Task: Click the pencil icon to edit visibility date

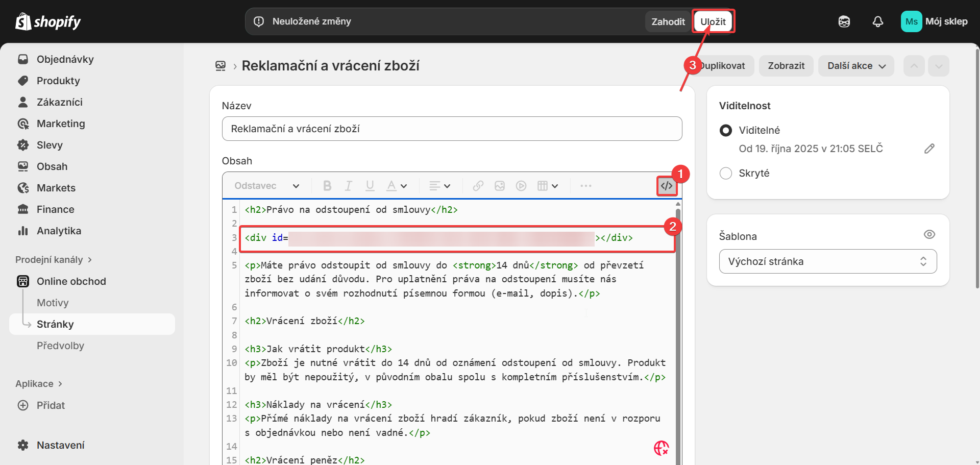Action: [929, 149]
